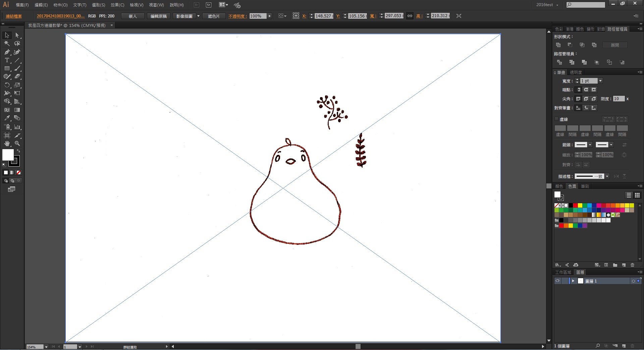Switch to the 透明度 panel tab
644x350 pixels.
576,73
